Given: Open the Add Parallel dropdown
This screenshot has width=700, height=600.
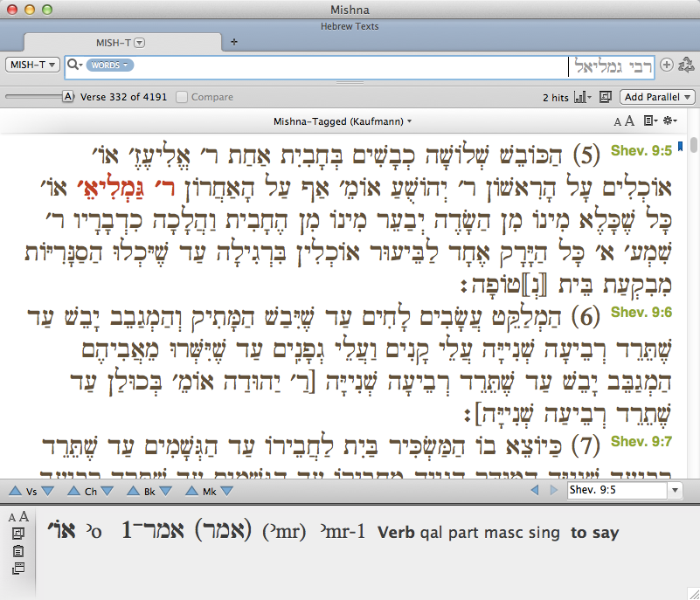Looking at the screenshot, I should tap(657, 97).
